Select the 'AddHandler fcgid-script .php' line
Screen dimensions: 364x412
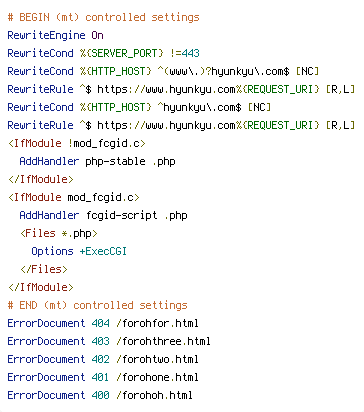(103, 215)
